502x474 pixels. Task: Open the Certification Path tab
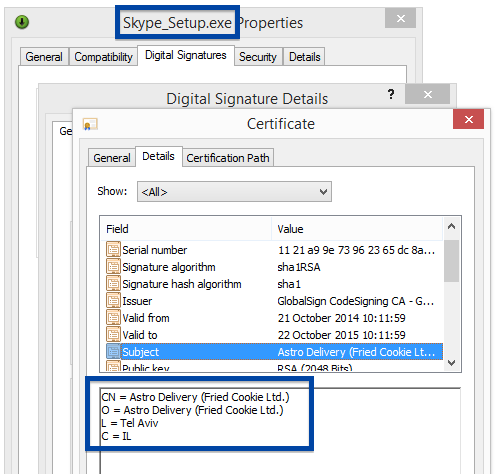(x=228, y=158)
